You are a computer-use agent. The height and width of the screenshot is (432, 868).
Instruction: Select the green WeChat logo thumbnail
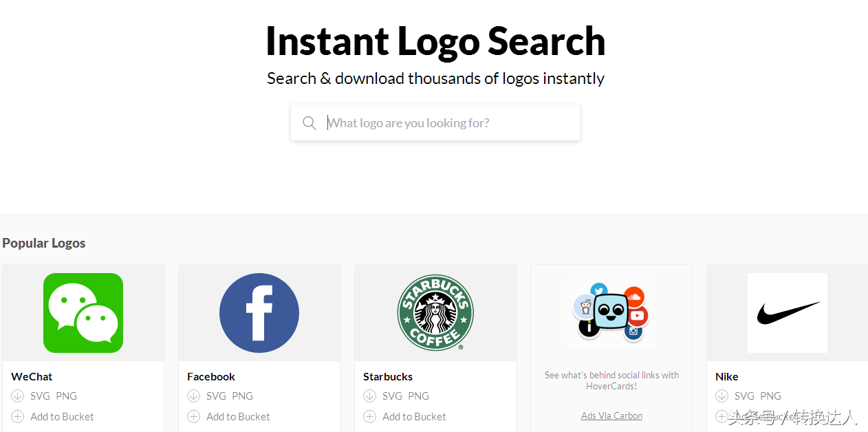(83, 313)
